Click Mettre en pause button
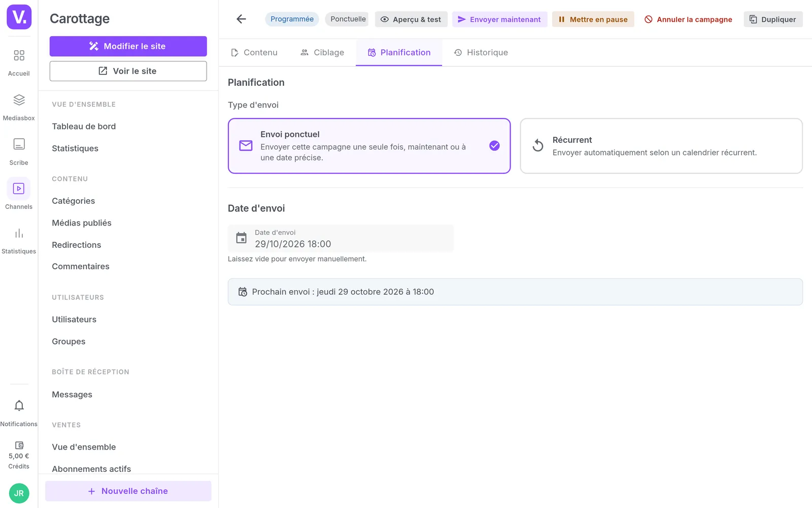 593,19
